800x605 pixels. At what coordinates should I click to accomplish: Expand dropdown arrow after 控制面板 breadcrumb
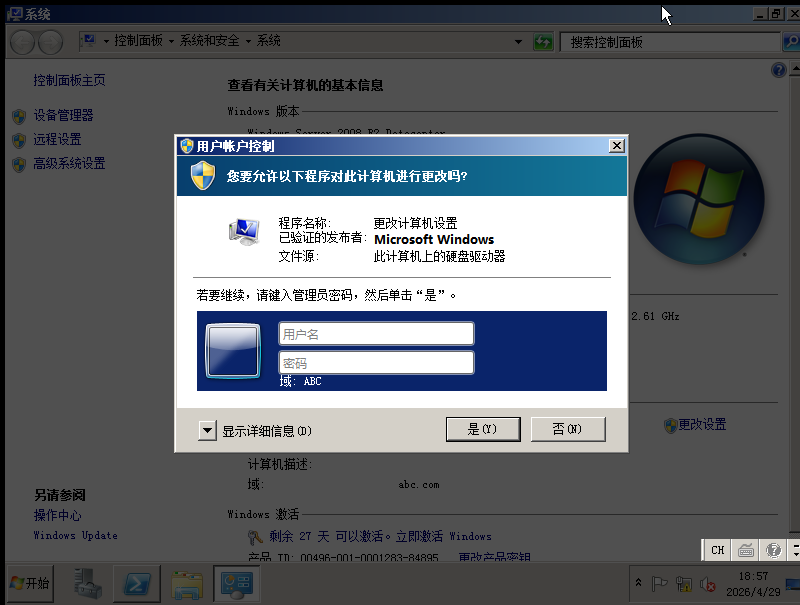171,41
